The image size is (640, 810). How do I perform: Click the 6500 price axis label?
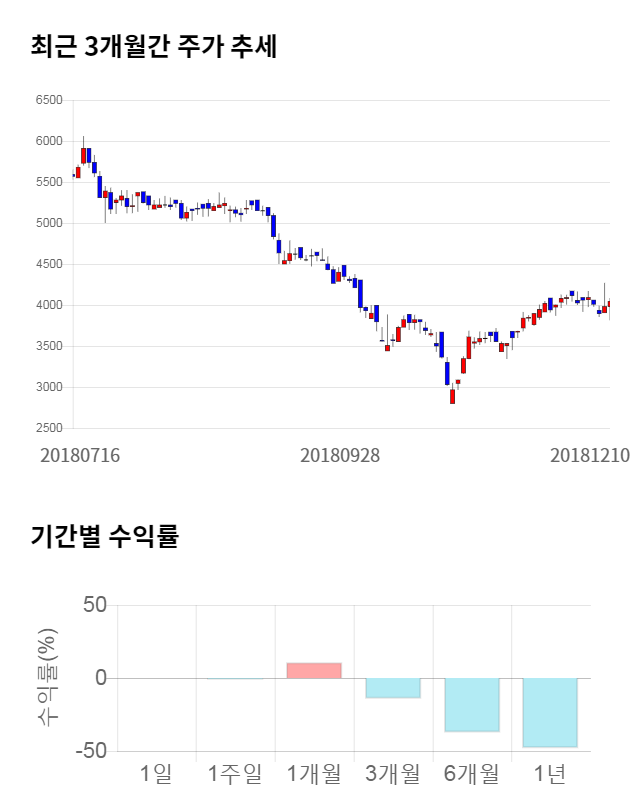pyautogui.click(x=48, y=100)
